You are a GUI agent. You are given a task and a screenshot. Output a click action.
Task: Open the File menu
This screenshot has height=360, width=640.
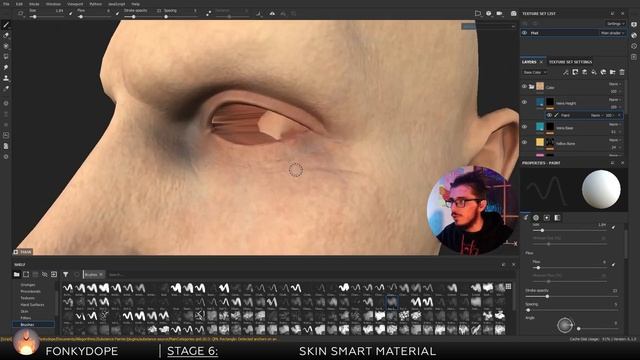tap(6, 4)
